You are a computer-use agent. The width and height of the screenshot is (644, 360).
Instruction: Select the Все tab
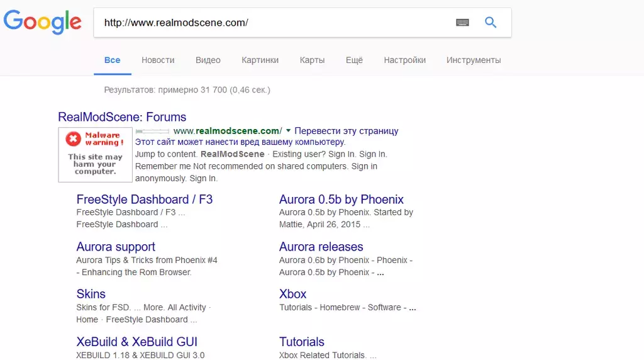point(112,60)
